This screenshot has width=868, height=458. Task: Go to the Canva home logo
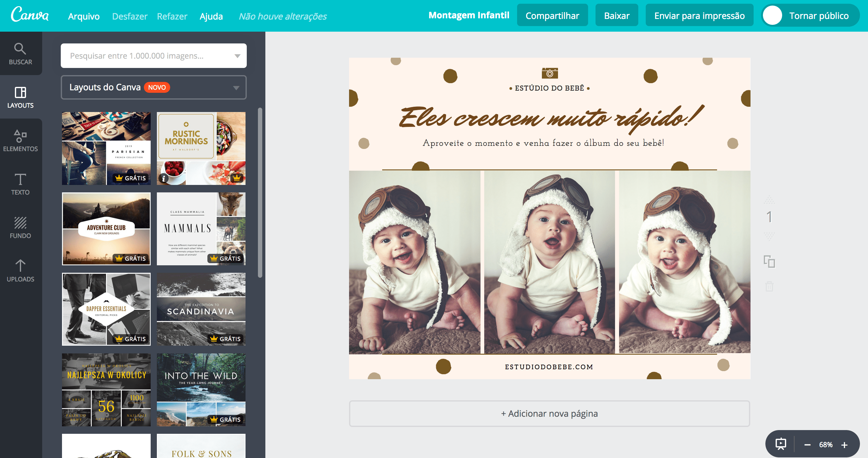click(30, 15)
